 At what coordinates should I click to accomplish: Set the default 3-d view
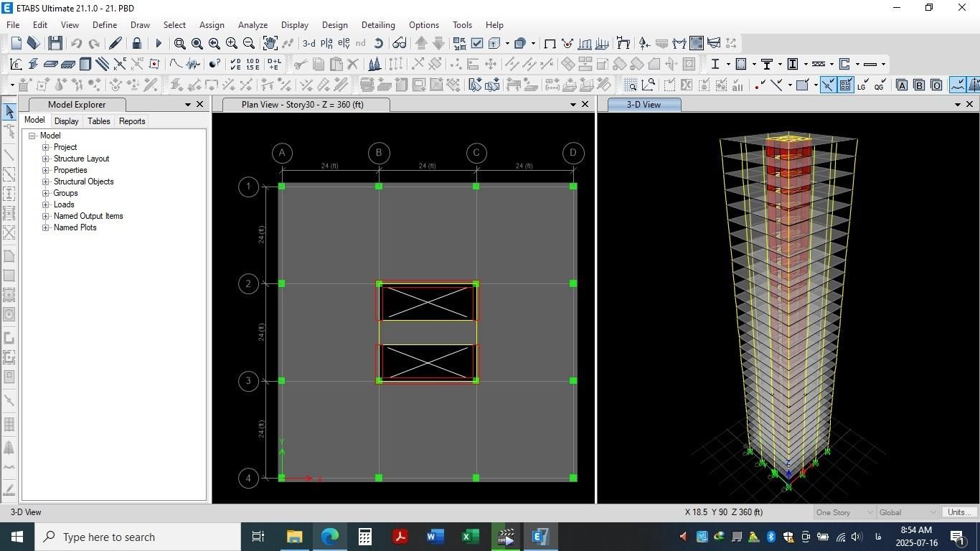tap(309, 43)
